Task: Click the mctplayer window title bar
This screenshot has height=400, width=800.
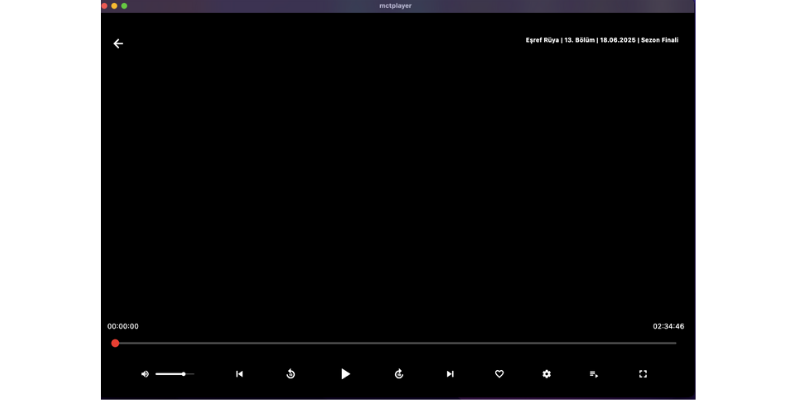Action: (x=396, y=5)
